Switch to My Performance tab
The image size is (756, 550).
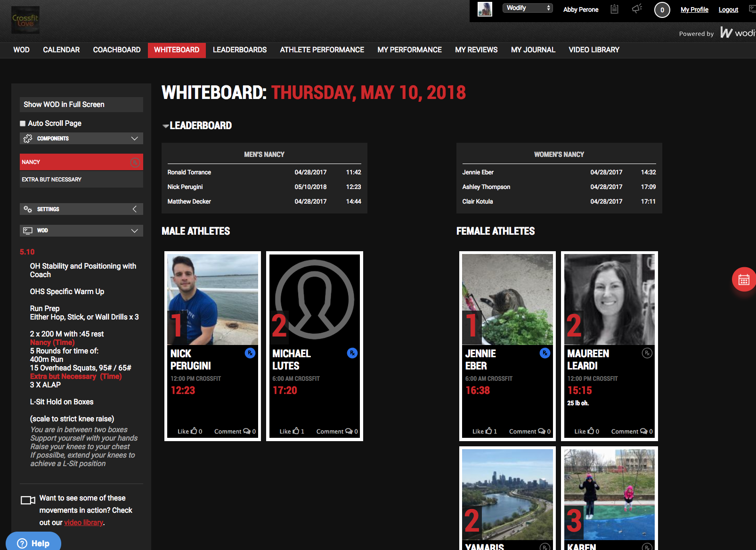click(x=409, y=50)
